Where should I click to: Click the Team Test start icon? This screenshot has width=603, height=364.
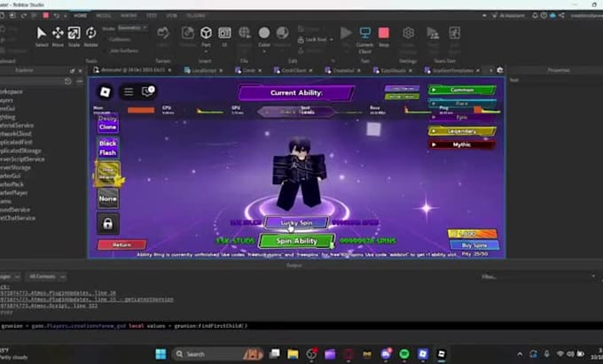click(433, 33)
